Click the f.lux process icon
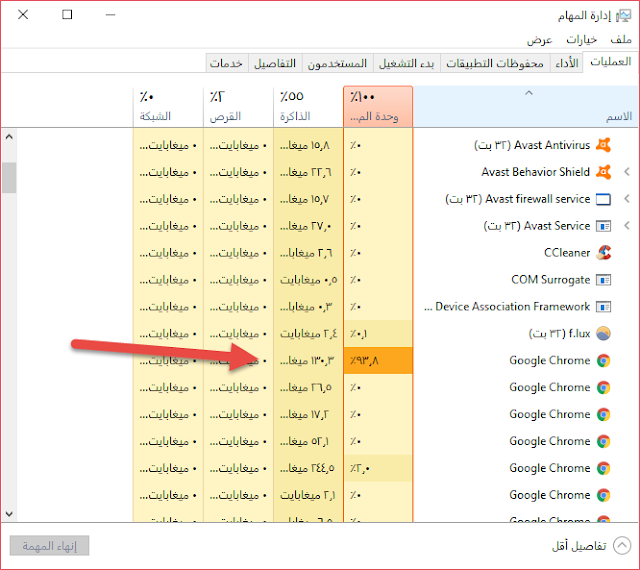This screenshot has width=640, height=570. (603, 334)
